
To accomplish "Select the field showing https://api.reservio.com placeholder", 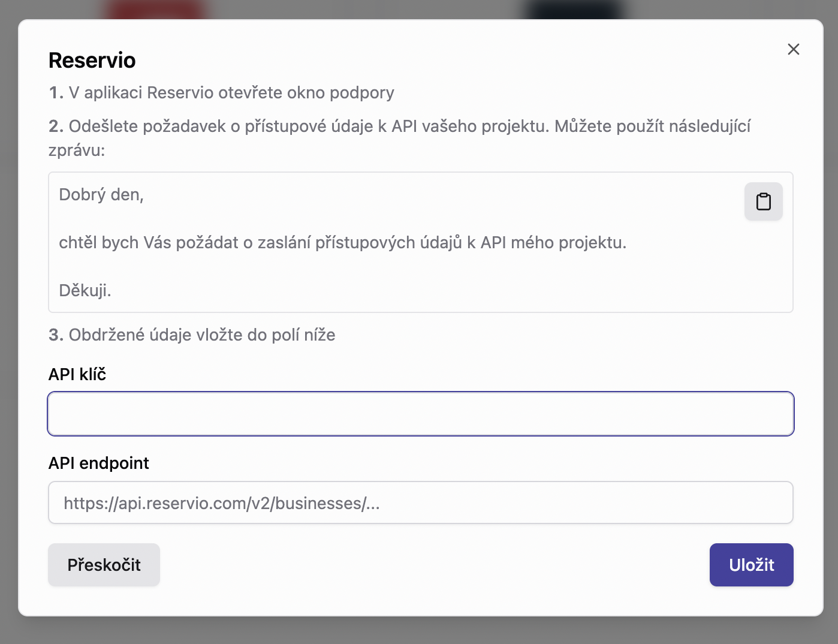I will point(420,502).
